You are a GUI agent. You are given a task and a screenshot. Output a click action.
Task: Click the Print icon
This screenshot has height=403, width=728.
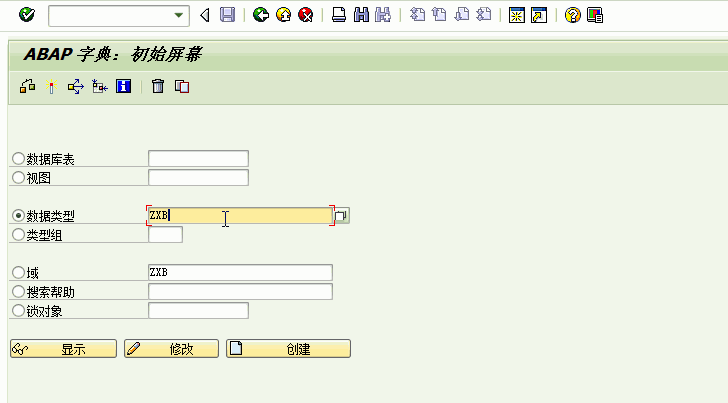click(339, 15)
